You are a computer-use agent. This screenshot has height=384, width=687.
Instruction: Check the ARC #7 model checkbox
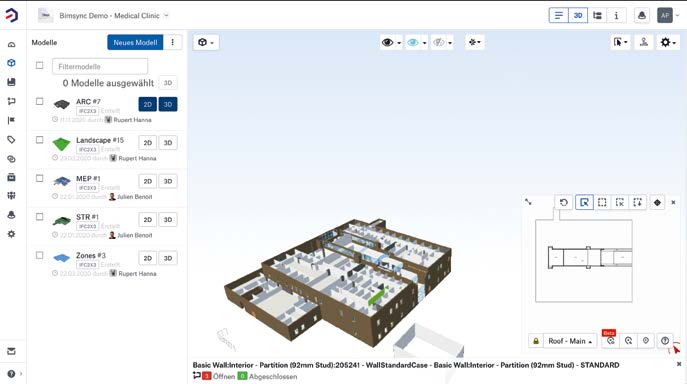(x=39, y=101)
